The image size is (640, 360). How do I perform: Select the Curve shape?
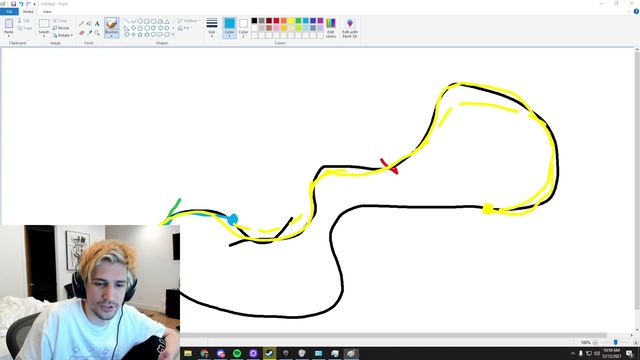(x=133, y=21)
